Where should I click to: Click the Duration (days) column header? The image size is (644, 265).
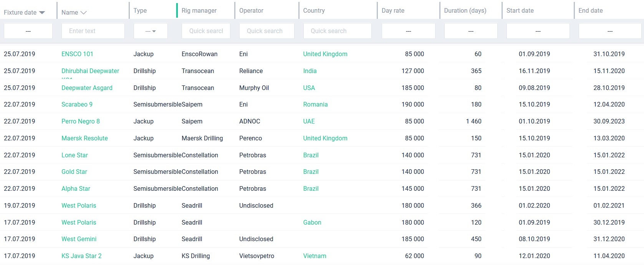pyautogui.click(x=465, y=11)
